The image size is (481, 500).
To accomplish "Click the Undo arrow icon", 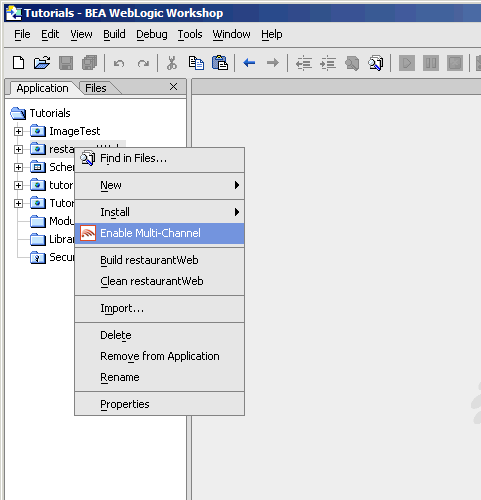I will [119, 63].
